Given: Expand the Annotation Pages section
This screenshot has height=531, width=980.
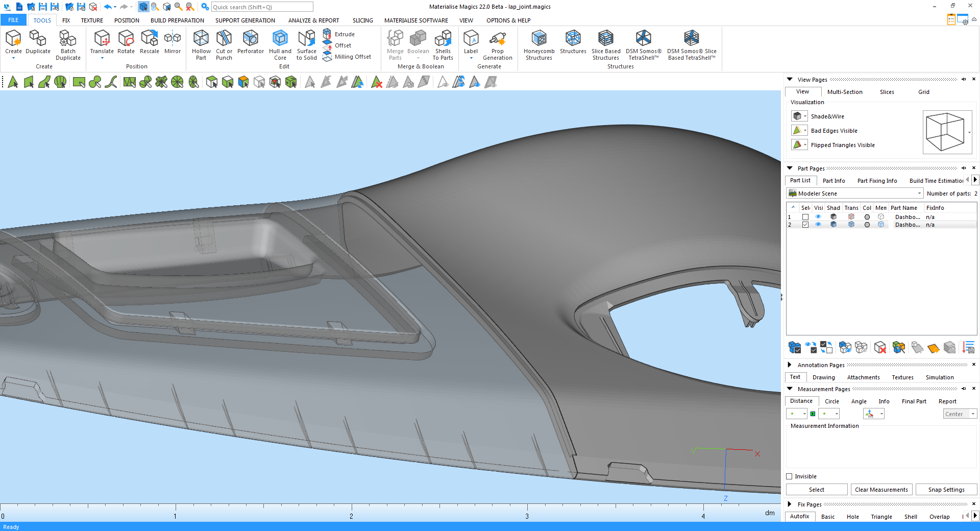Looking at the screenshot, I should coord(790,365).
